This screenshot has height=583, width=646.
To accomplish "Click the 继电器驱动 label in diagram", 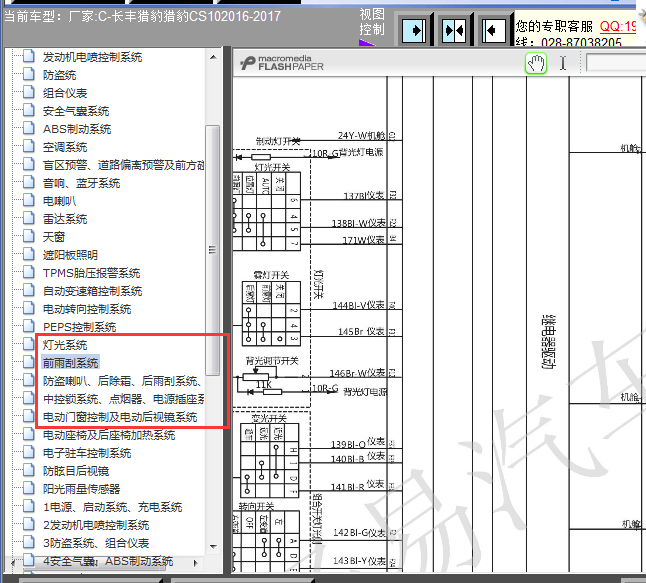I will coord(548,342).
